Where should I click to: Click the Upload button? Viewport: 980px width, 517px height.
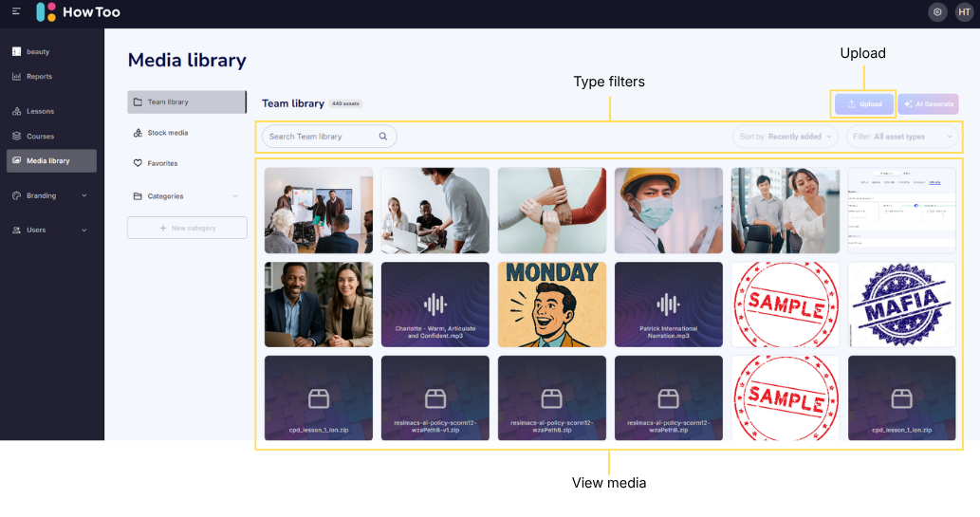click(864, 104)
